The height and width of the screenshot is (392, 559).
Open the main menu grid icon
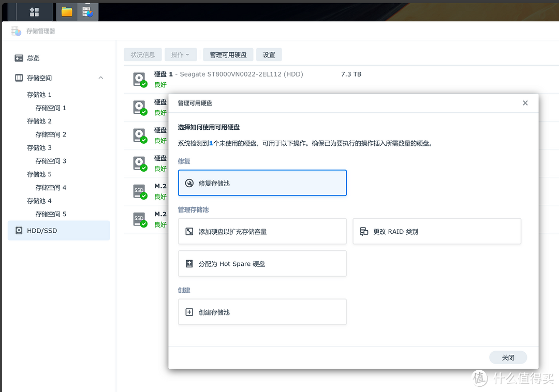[x=34, y=12]
